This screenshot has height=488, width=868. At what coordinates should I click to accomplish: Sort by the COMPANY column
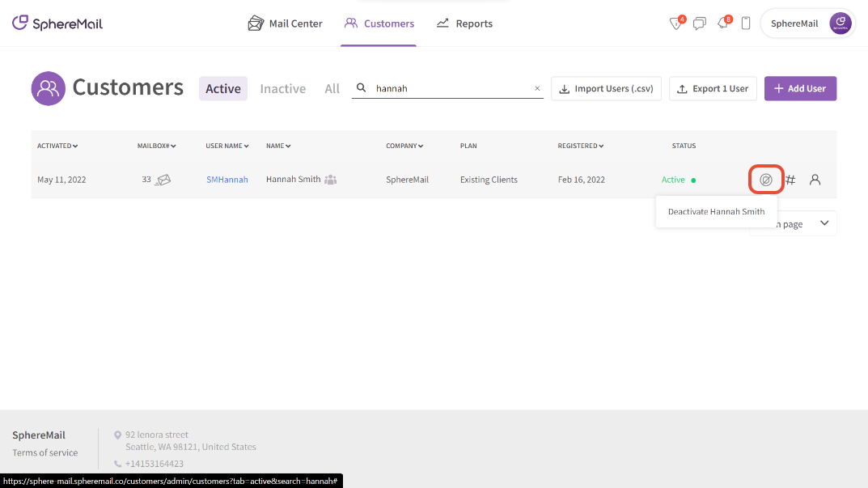[404, 146]
